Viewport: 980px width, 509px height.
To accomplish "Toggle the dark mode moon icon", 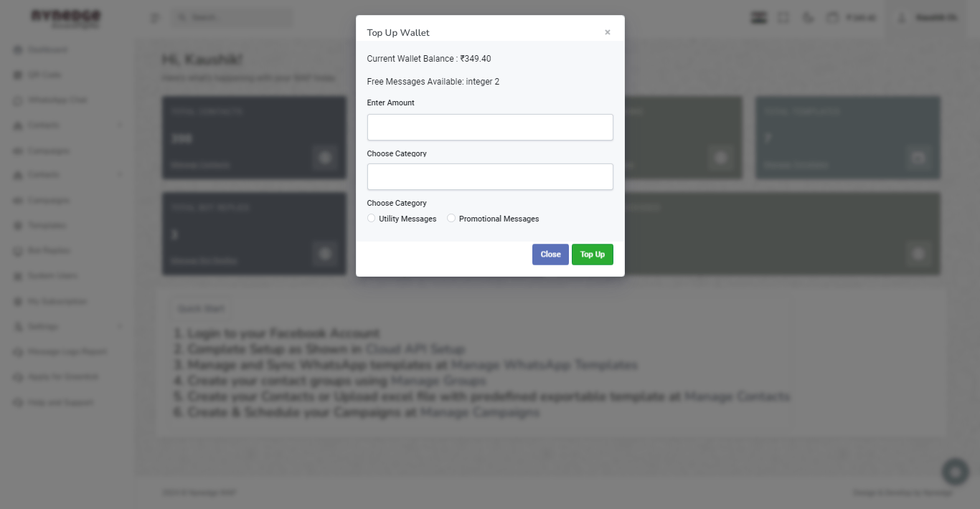I will pos(808,18).
